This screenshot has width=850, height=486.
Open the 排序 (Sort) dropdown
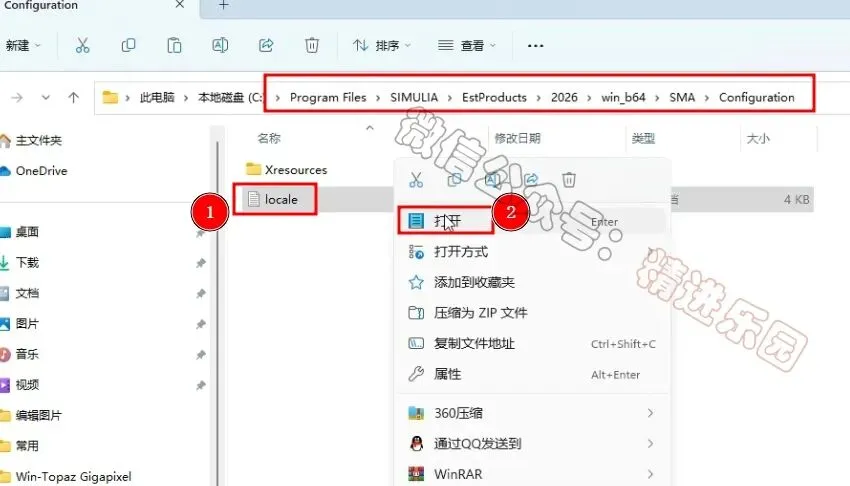click(x=382, y=46)
